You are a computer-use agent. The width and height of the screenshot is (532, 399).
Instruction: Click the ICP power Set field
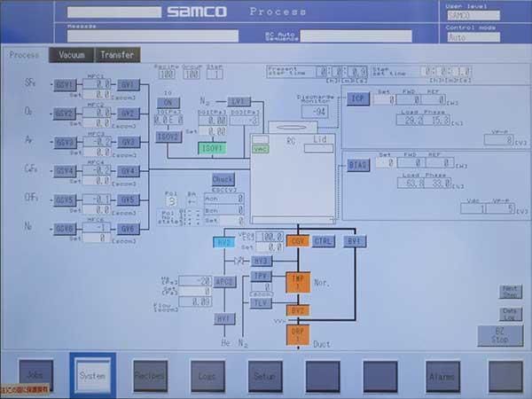click(x=385, y=99)
